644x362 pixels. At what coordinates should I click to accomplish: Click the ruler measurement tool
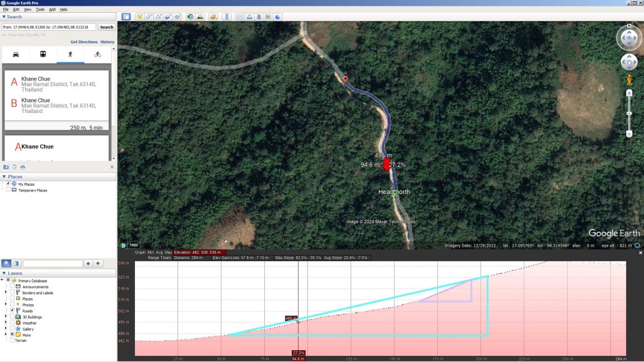pyautogui.click(x=226, y=17)
